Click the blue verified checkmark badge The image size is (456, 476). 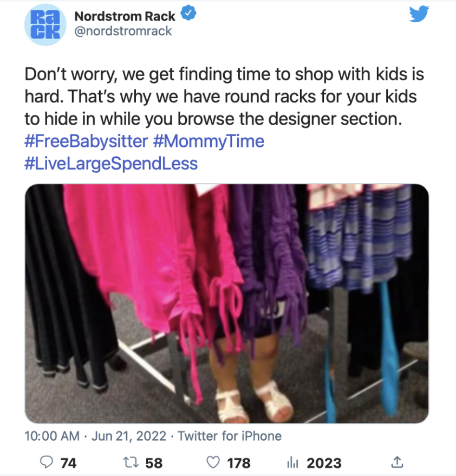pyautogui.click(x=188, y=13)
